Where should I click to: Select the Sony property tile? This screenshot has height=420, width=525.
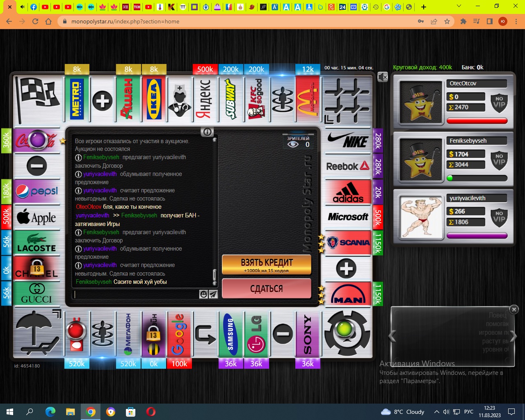tap(308, 334)
